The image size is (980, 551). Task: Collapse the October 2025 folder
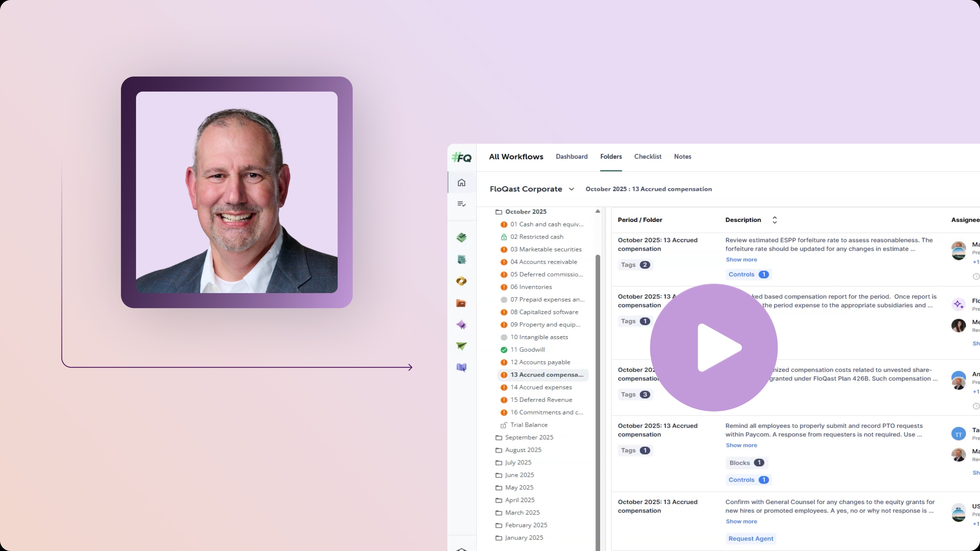point(525,212)
